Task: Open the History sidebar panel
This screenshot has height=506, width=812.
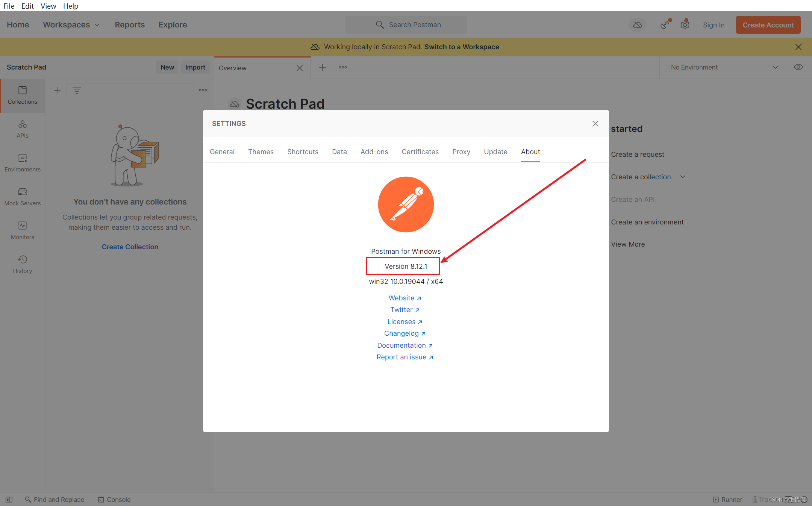Action: click(x=23, y=265)
